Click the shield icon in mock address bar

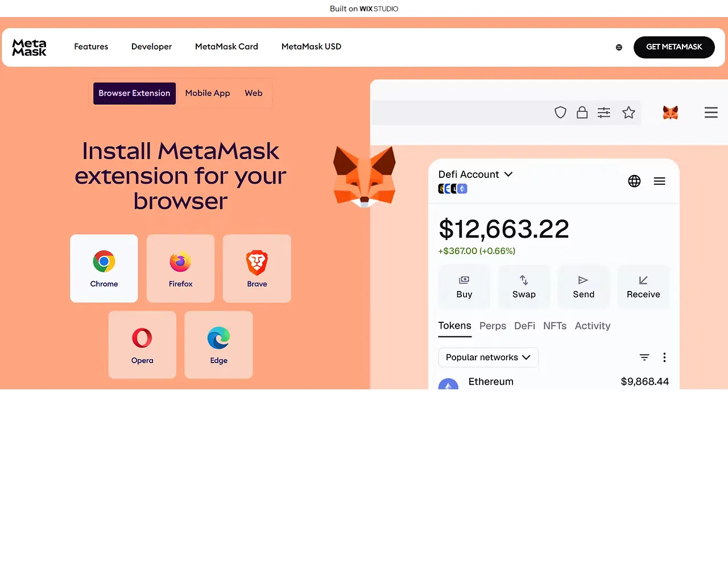click(560, 113)
